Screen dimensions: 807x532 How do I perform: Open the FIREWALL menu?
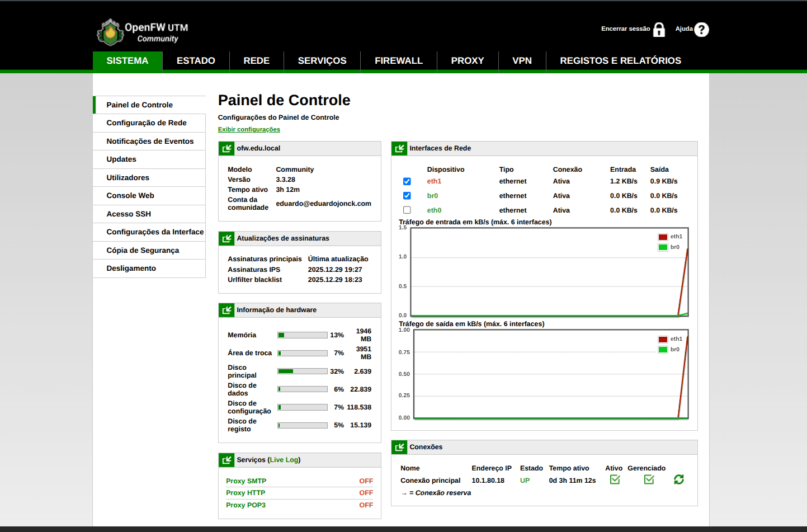pos(399,61)
